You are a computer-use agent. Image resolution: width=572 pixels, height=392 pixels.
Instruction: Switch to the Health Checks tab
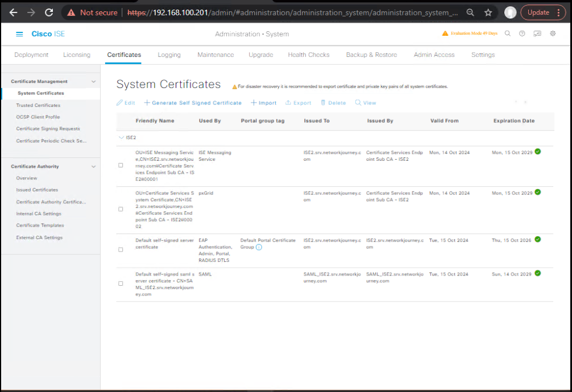(309, 55)
